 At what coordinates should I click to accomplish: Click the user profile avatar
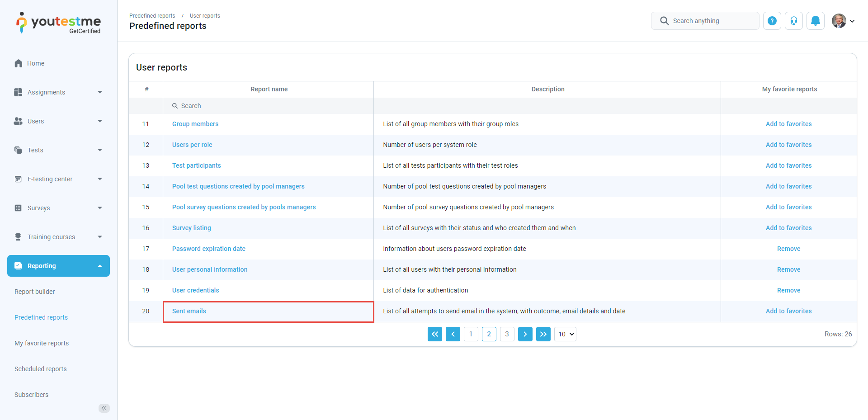pos(839,21)
